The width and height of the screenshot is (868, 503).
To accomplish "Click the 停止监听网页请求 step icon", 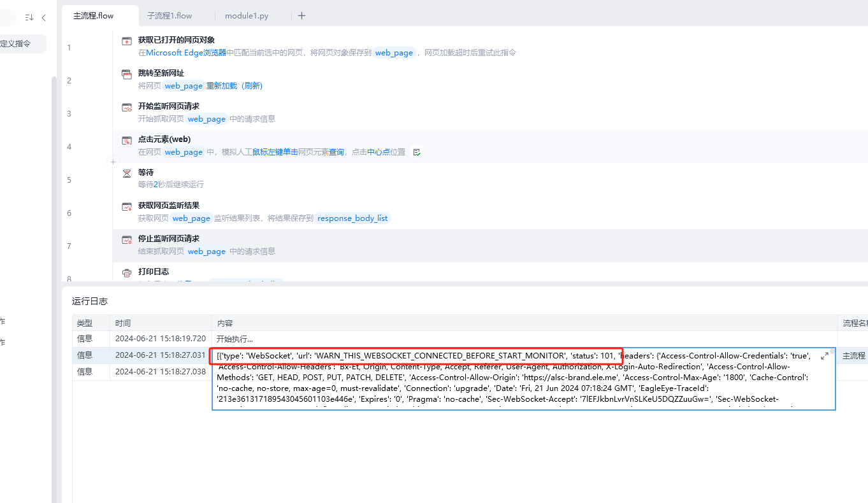I will point(126,239).
